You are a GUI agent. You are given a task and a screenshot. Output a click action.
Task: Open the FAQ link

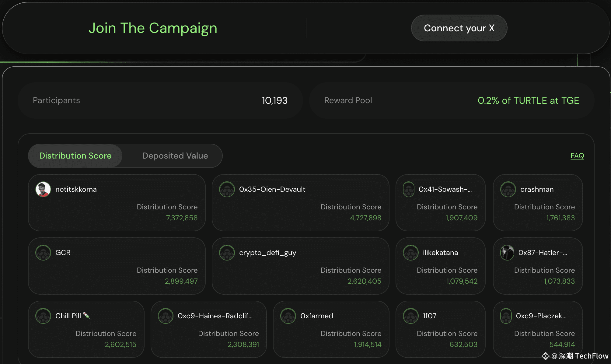pos(577,156)
